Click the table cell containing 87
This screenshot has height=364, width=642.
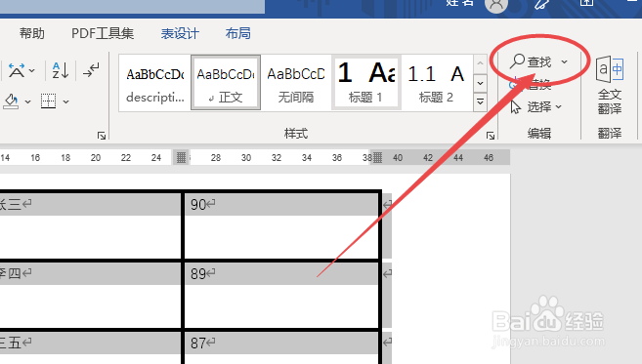pyautogui.click(x=281, y=347)
